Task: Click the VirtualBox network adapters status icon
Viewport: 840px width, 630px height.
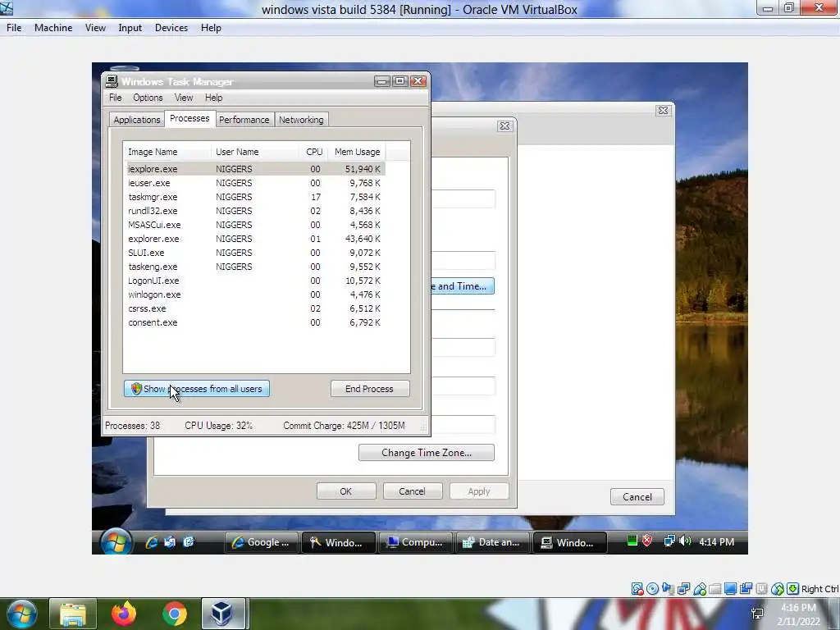Action: click(683, 589)
